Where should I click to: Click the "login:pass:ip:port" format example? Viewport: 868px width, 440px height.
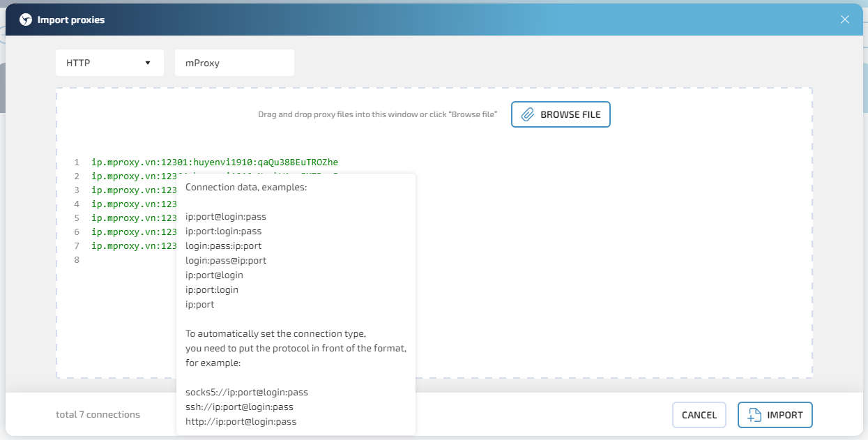pyautogui.click(x=223, y=245)
